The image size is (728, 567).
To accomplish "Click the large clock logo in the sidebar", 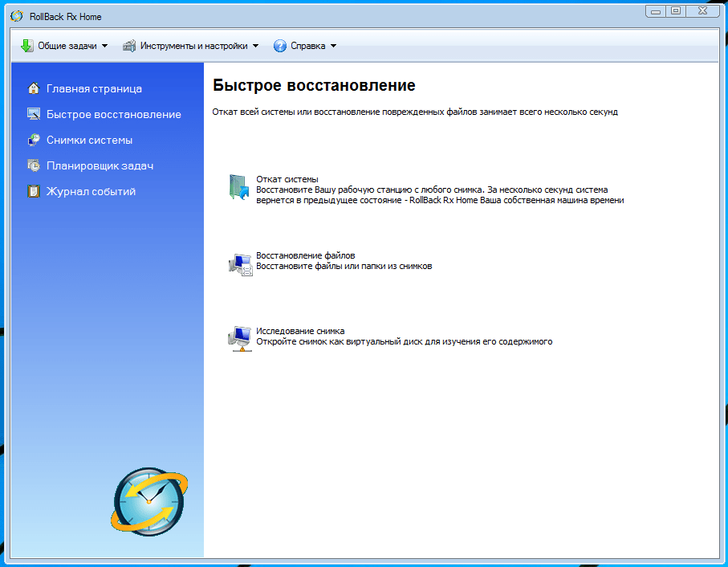I will coord(149,501).
